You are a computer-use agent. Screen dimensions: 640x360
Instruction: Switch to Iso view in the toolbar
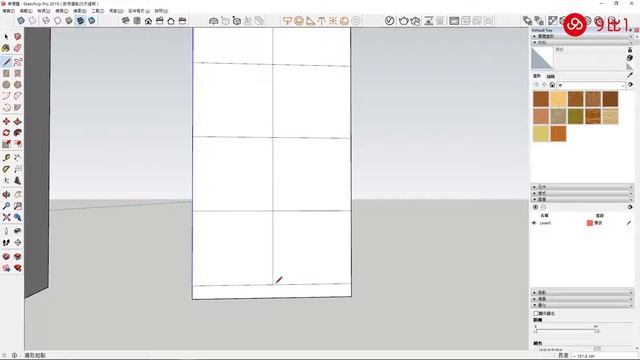[126, 20]
